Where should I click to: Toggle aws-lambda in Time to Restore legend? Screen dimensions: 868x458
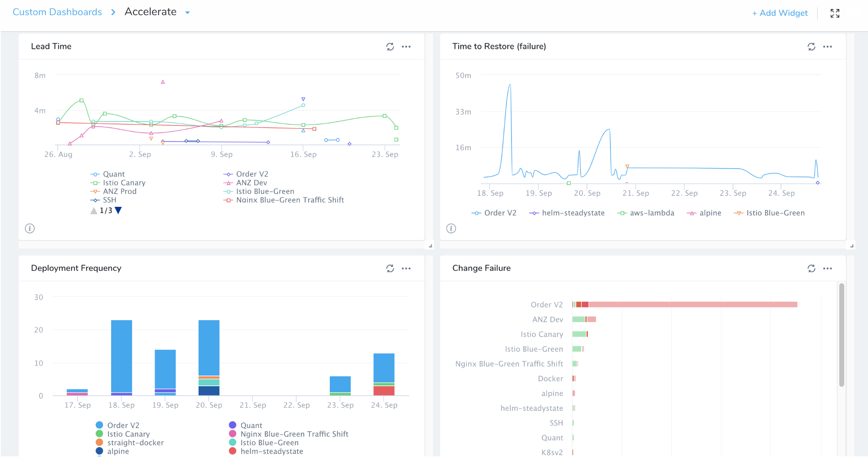coord(646,213)
